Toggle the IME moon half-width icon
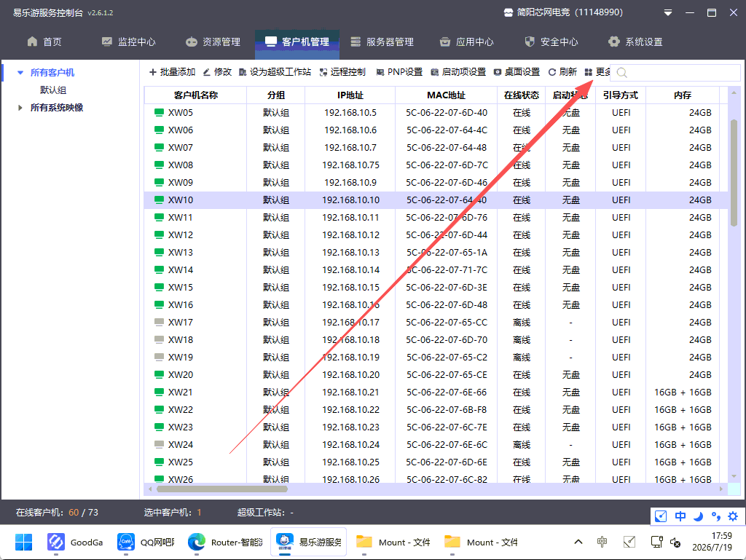 point(698,516)
